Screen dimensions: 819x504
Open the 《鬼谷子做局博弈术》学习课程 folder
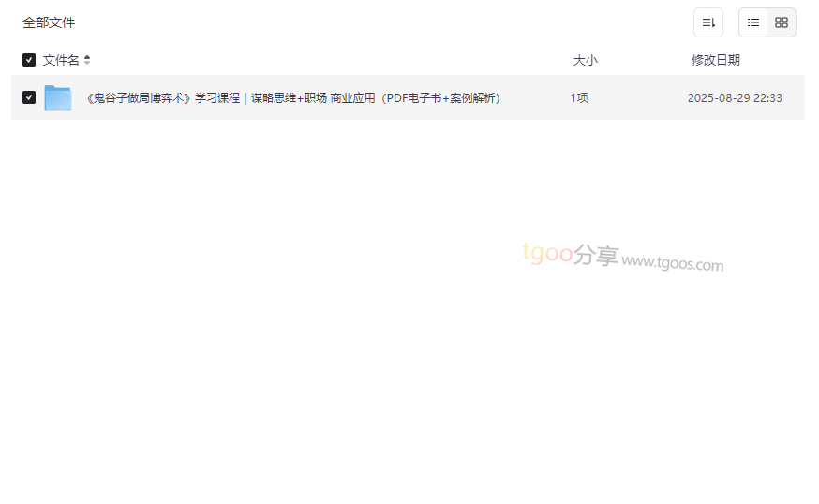(x=294, y=98)
